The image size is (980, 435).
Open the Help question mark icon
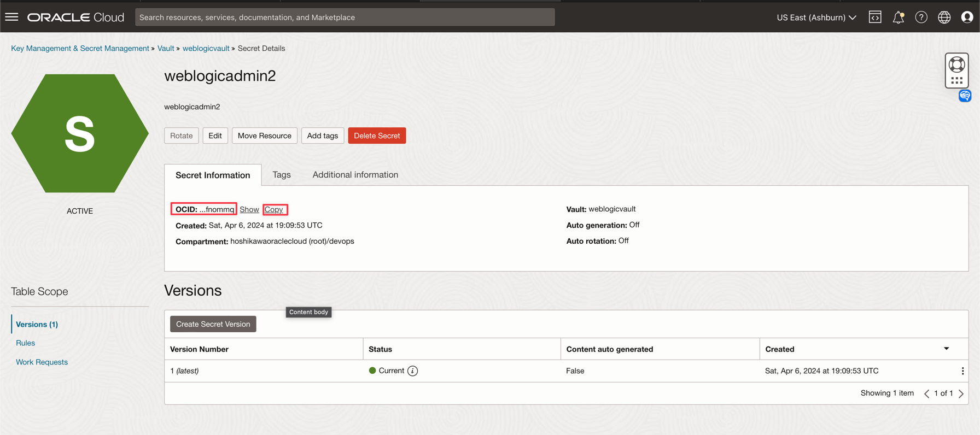[x=921, y=17]
